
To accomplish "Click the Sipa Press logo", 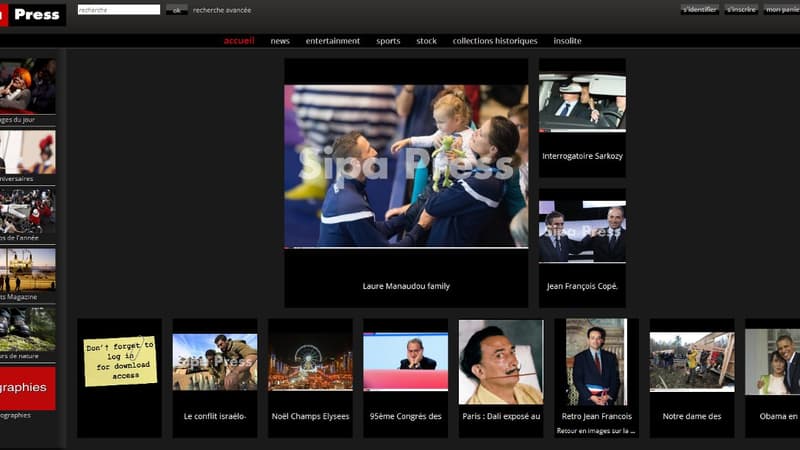I will [33, 14].
